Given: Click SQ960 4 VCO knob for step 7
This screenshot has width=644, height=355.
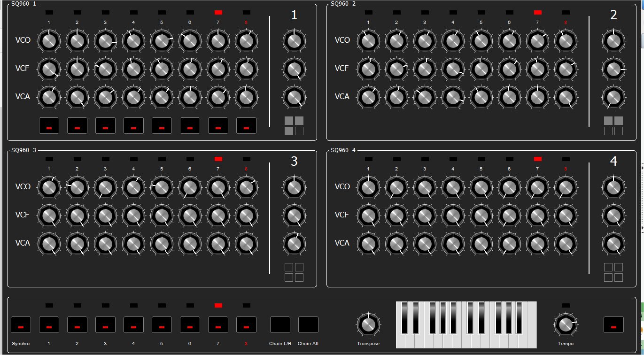Looking at the screenshot, I should click(x=537, y=187).
